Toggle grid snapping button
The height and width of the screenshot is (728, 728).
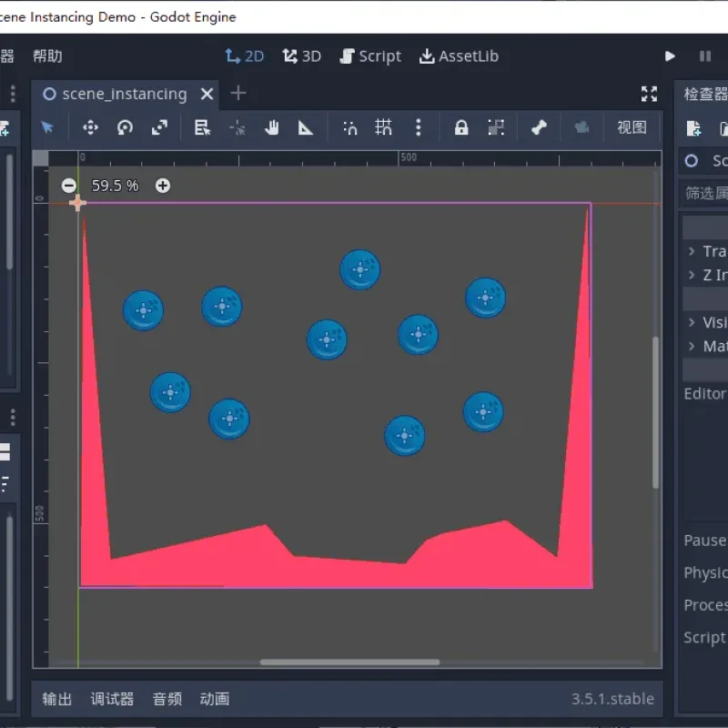[x=383, y=127]
